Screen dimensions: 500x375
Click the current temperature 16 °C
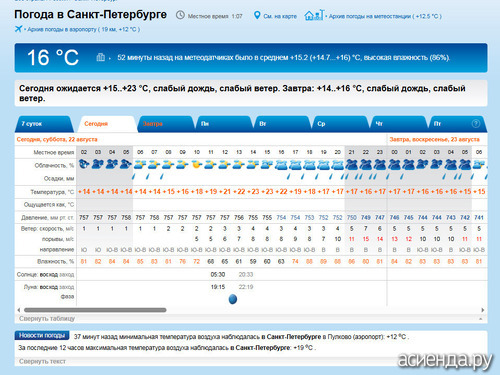pyautogui.click(x=53, y=57)
